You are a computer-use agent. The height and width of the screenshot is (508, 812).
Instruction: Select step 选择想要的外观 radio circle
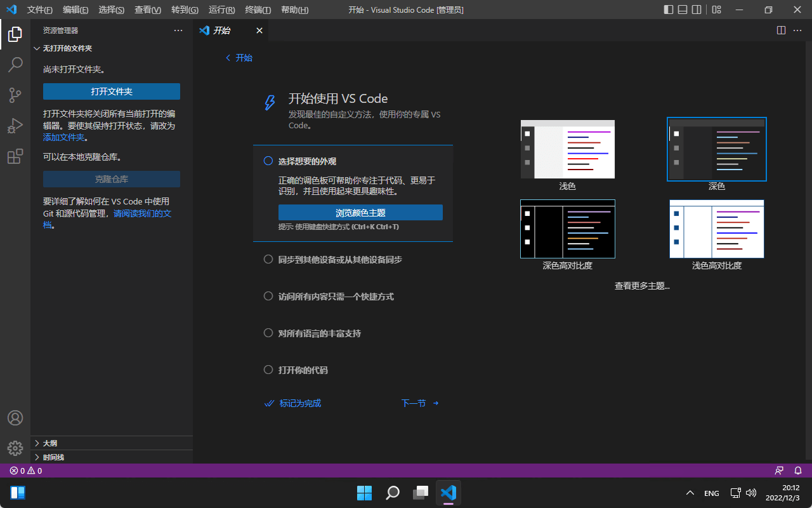[x=268, y=161]
